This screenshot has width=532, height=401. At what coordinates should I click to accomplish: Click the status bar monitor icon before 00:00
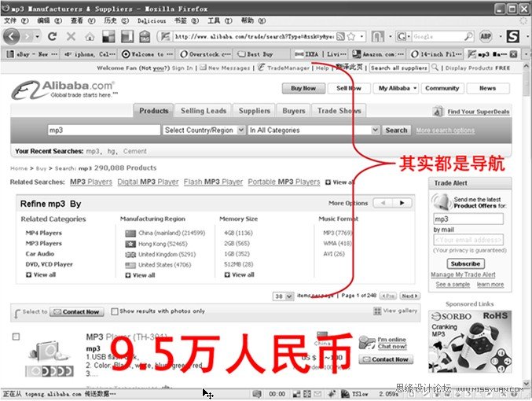coord(257,394)
